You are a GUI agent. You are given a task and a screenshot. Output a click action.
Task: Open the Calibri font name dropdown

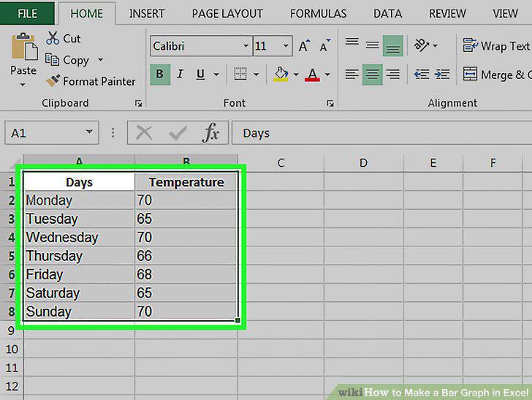tap(246, 45)
